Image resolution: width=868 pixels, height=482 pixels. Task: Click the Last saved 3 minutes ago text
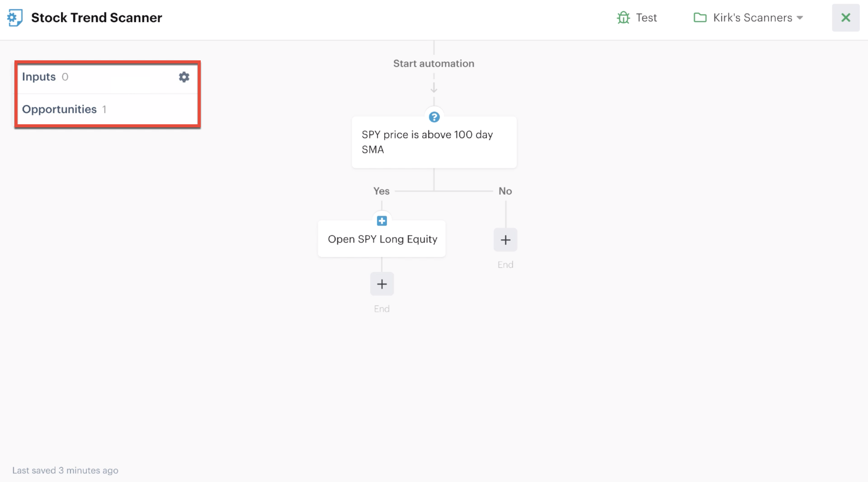(65, 470)
